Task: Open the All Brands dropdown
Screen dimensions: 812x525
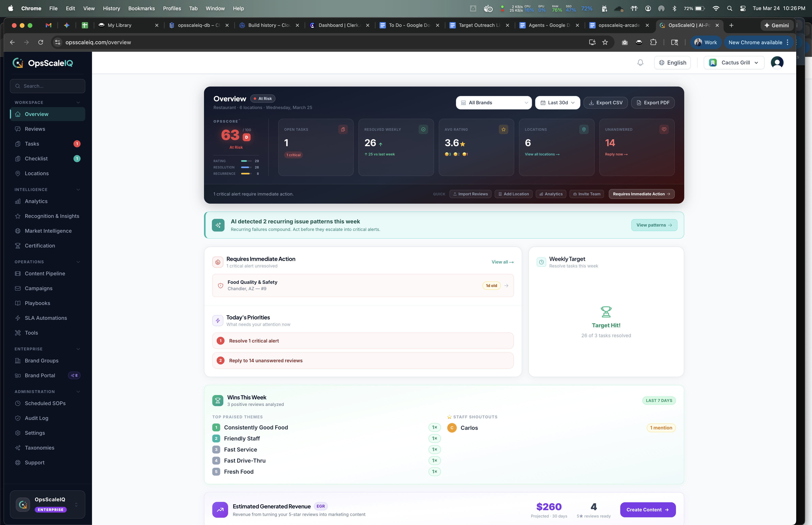Action: click(493, 103)
